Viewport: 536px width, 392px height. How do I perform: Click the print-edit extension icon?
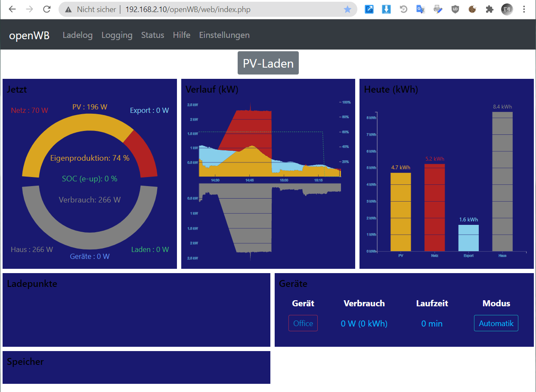point(438,9)
